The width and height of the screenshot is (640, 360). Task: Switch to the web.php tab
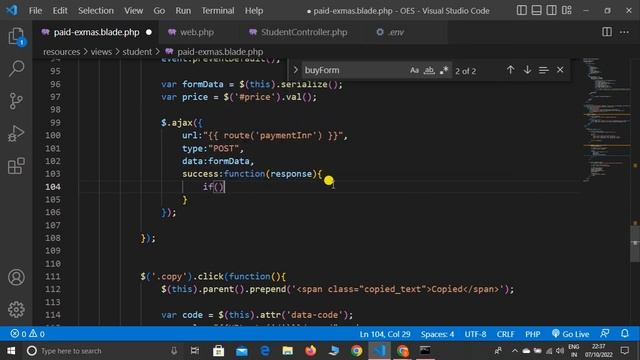[x=196, y=32]
